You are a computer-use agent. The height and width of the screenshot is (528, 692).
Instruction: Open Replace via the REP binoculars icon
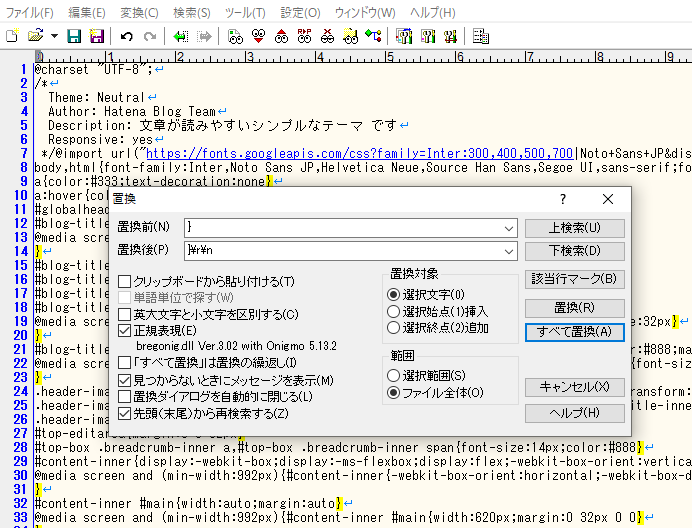304,36
